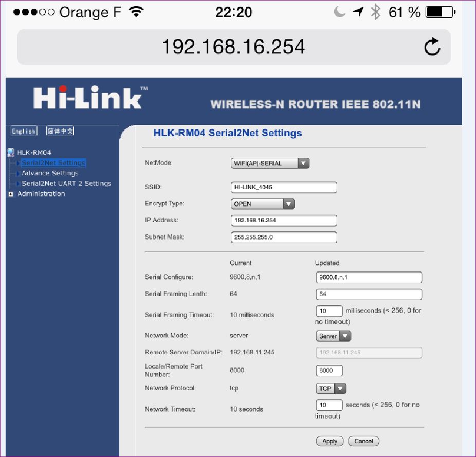Viewport: 476px width, 457px height.
Task: Click the Cancel button
Action: coord(363,441)
